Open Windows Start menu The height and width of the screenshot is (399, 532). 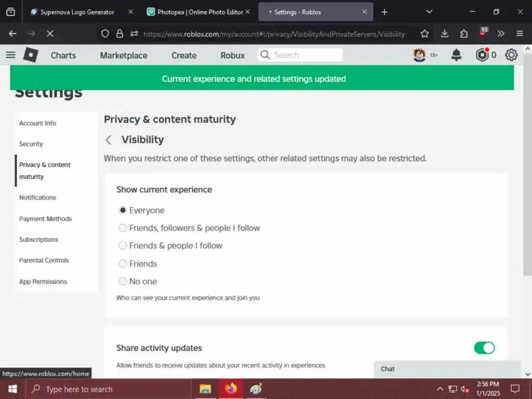tap(12, 389)
